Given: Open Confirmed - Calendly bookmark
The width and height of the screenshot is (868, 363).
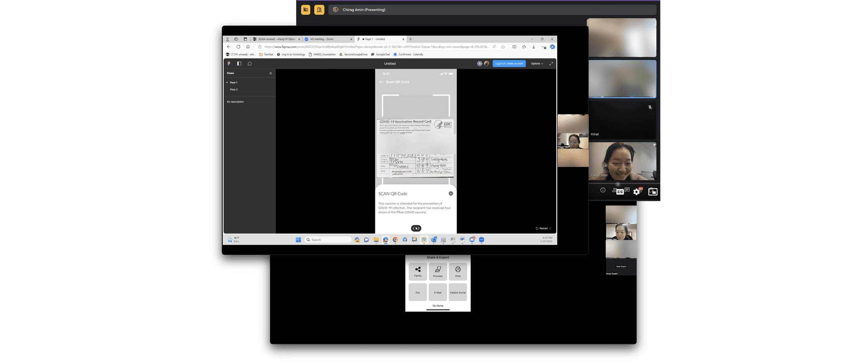Looking at the screenshot, I should tap(408, 54).
